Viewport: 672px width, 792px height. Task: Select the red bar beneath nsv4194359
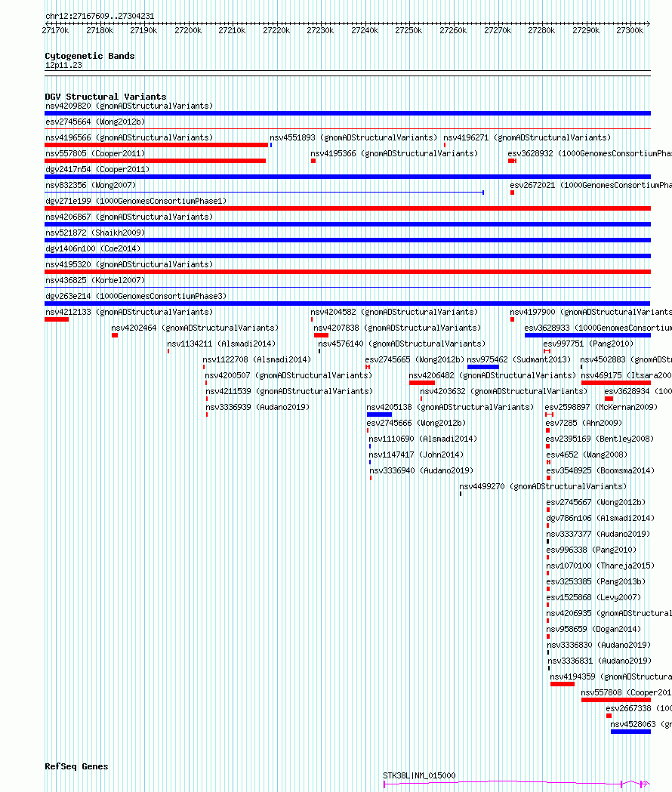pos(563,685)
